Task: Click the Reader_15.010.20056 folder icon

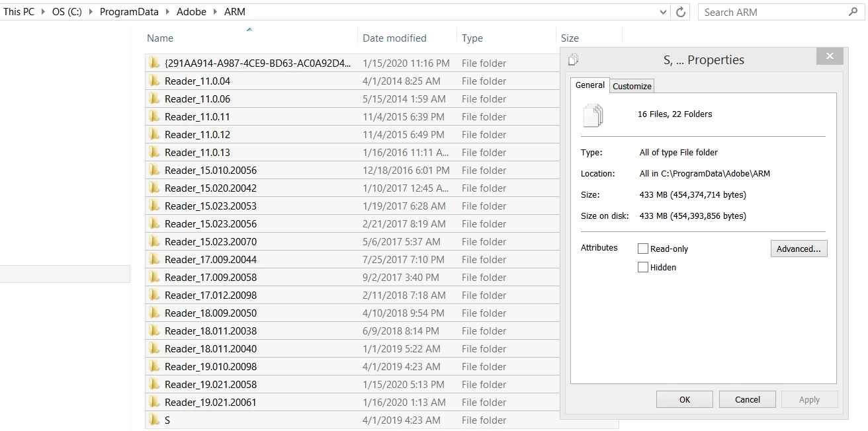Action: (154, 170)
